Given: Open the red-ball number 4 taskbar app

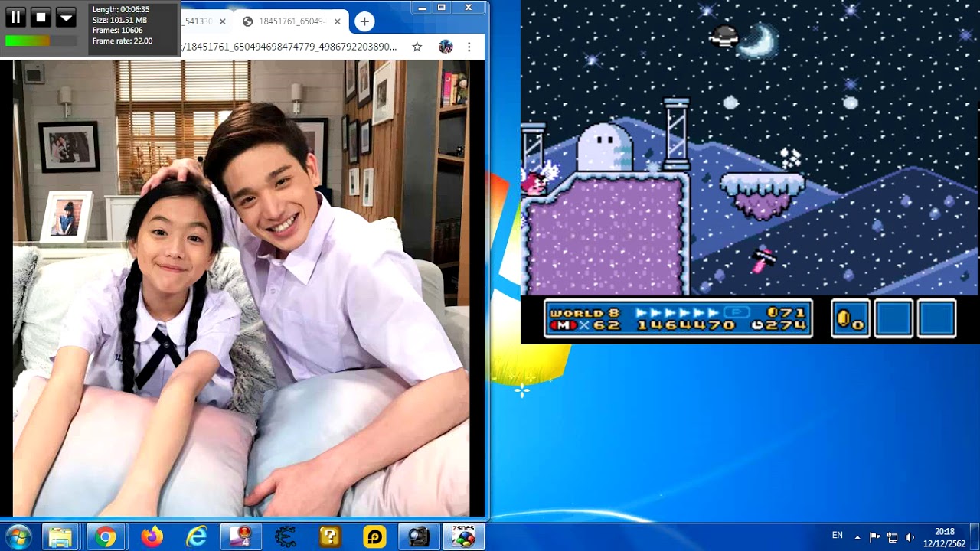Looking at the screenshot, I should 241,537.
